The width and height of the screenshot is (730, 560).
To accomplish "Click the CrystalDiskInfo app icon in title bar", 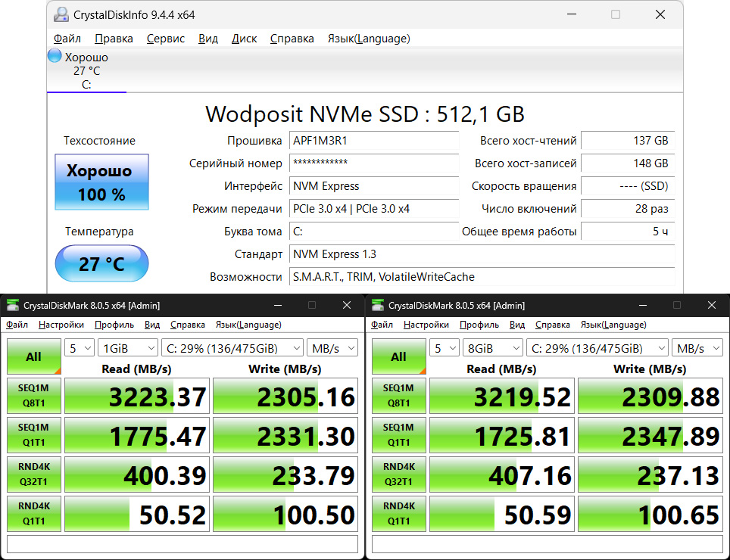I will coord(61,14).
